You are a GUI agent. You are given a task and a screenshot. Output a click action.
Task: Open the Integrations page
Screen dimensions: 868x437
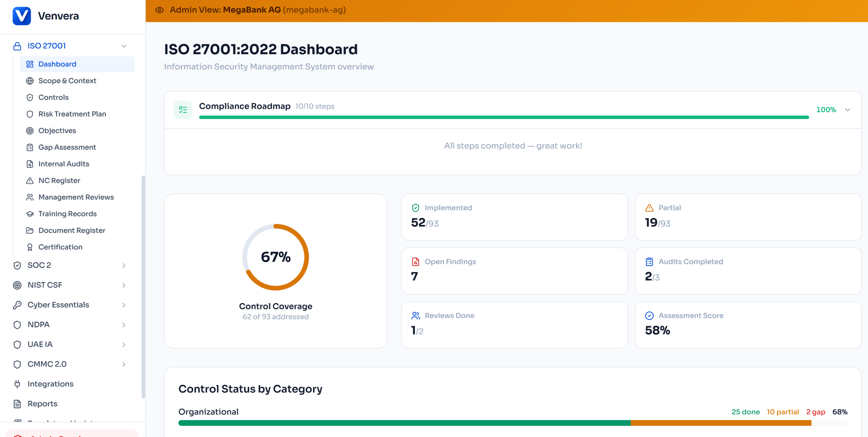[50, 384]
